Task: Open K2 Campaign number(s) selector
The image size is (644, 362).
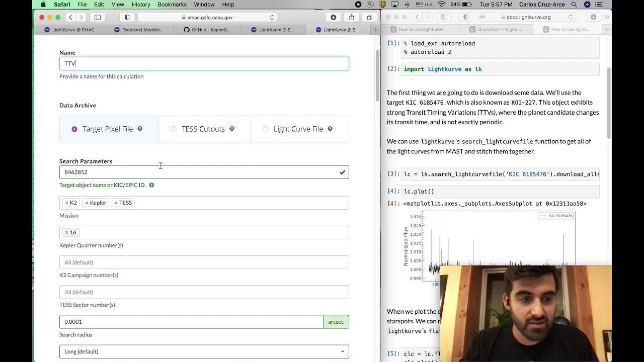Action: coord(204,262)
